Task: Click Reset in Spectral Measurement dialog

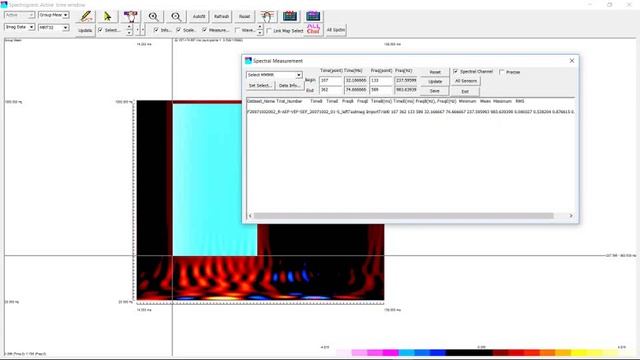Action: point(435,72)
